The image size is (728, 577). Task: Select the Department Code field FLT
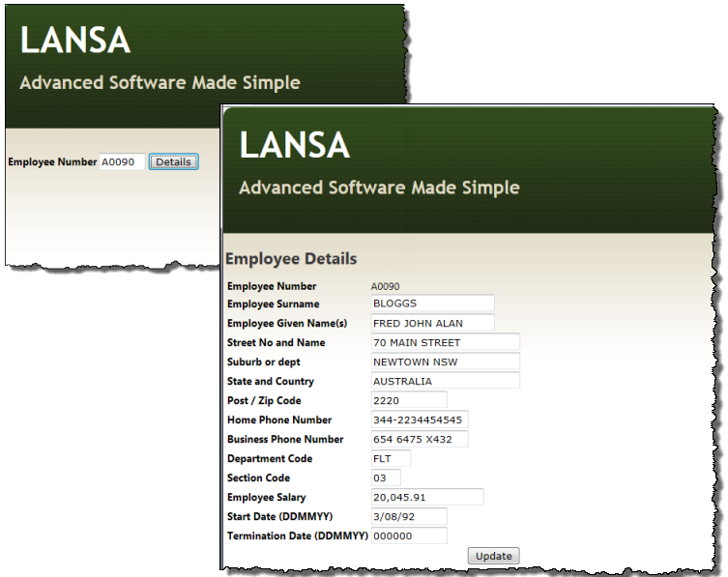pos(391,458)
